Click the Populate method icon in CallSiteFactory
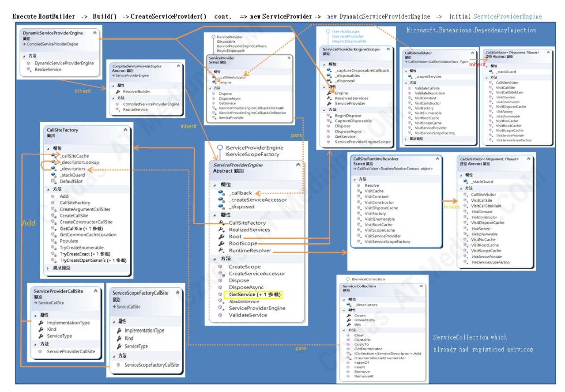565x392 pixels. [53, 241]
